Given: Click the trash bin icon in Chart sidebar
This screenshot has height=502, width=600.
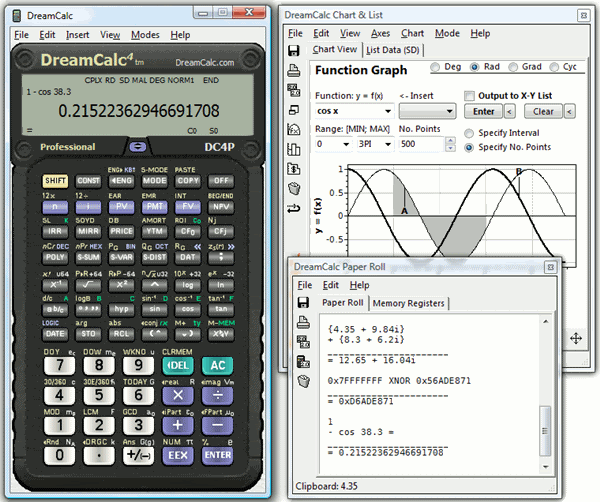Looking at the screenshot, I should (x=293, y=188).
